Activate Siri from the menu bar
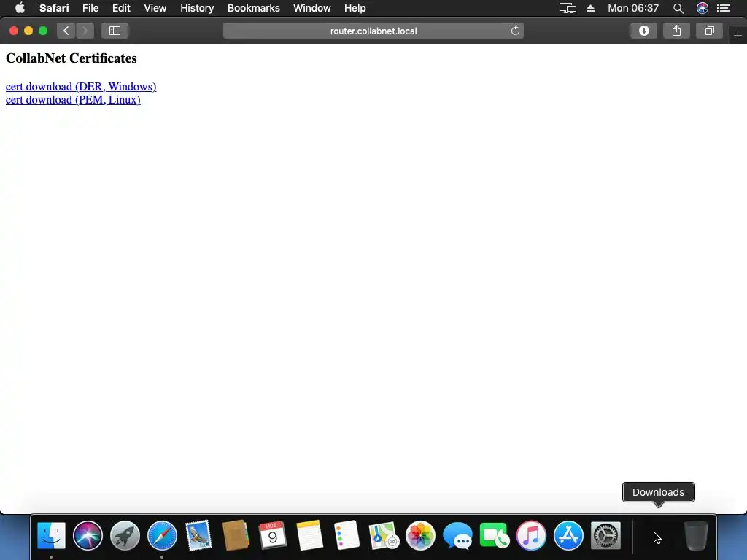Image resolution: width=747 pixels, height=560 pixels. point(703,8)
